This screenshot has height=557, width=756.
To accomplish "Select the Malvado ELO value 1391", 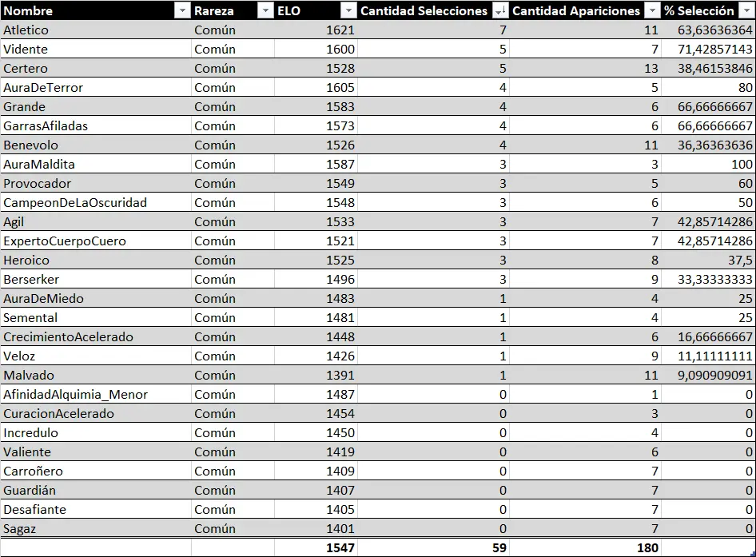I will (x=316, y=376).
